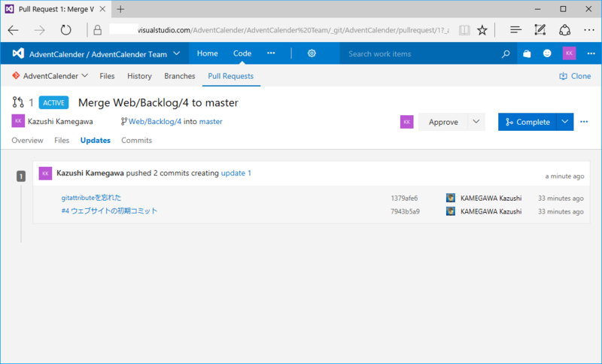Screen dimensions: 602x364
Task: Open Edge more actions ellipsis
Action: coord(589,30)
